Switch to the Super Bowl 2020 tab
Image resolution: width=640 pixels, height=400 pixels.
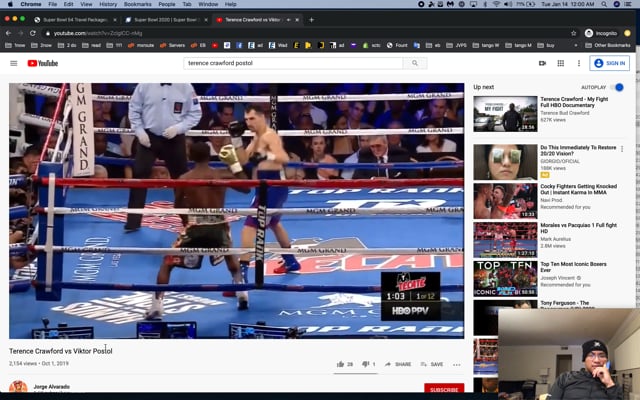[166, 19]
